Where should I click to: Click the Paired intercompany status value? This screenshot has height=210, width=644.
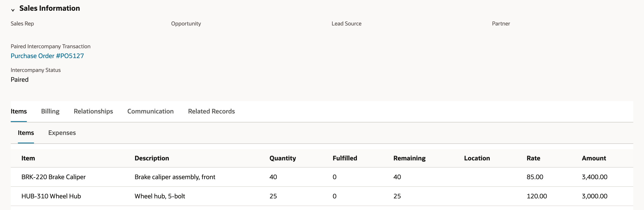[x=20, y=80]
